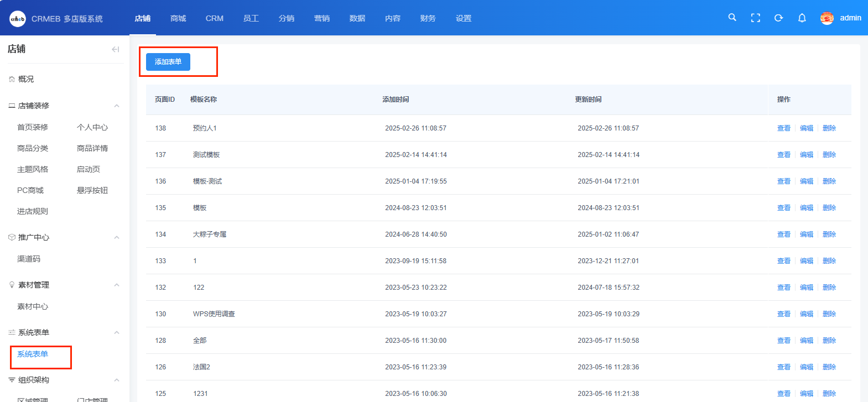Edit form 135 模板
Viewport: 868px width, 402px height.
click(807, 208)
